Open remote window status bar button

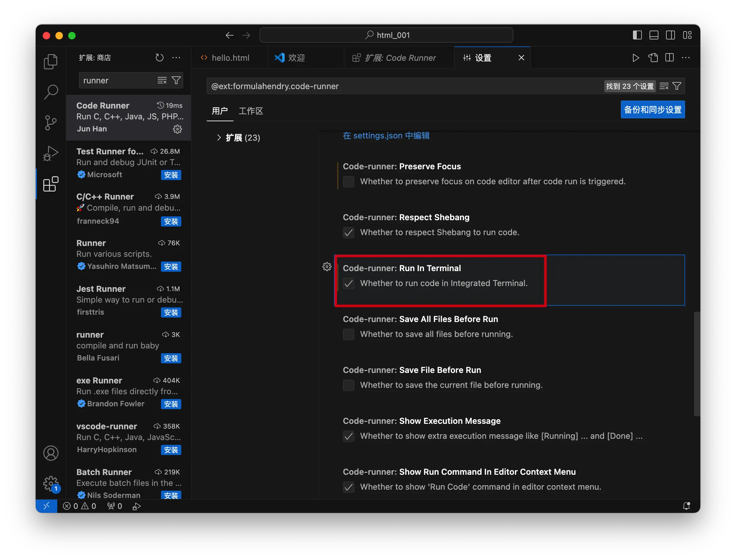(46, 506)
